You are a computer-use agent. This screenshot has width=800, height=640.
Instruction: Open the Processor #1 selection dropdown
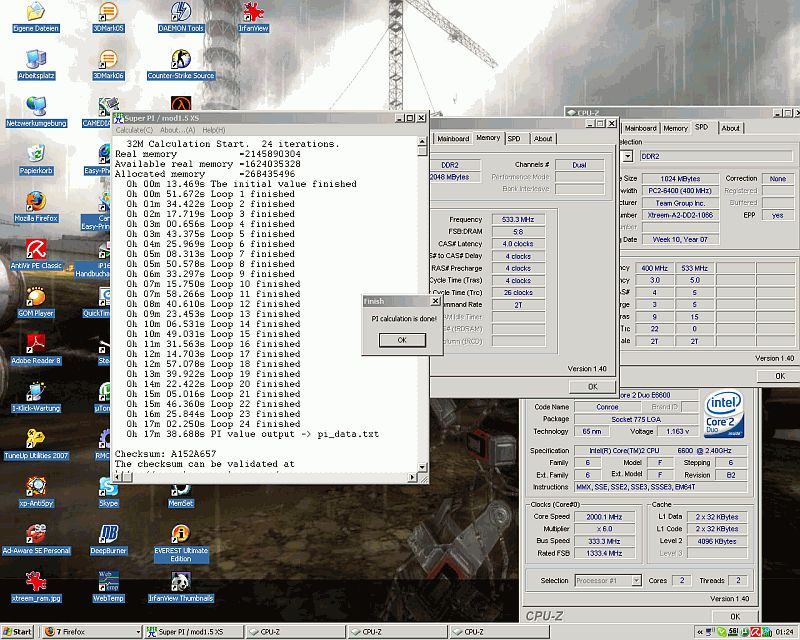(x=636, y=580)
